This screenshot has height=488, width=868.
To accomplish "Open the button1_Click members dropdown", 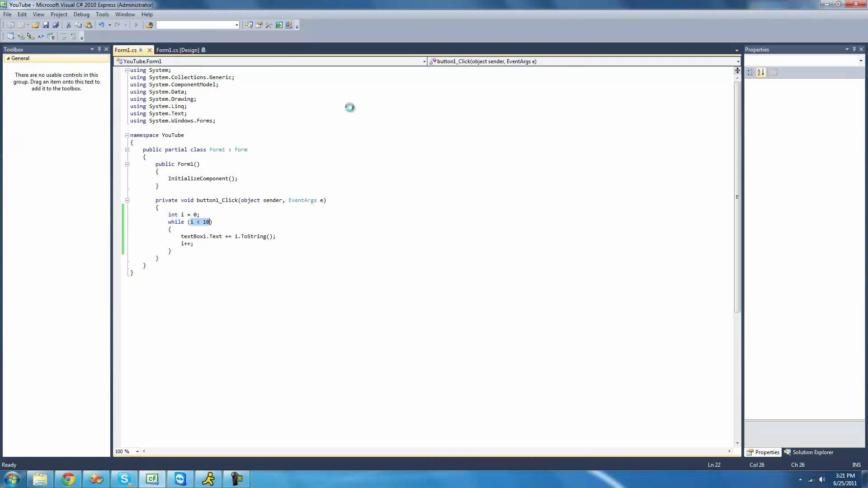I will click(738, 61).
